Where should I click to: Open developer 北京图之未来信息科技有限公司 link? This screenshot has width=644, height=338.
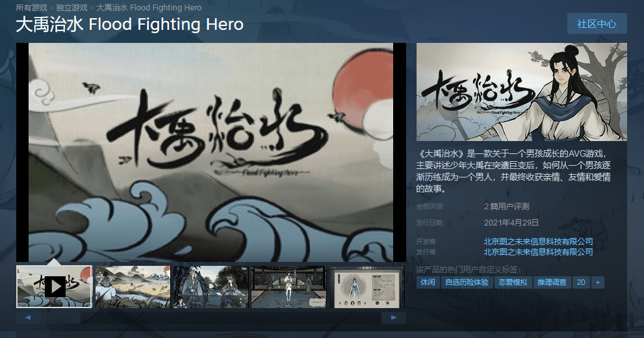click(538, 242)
